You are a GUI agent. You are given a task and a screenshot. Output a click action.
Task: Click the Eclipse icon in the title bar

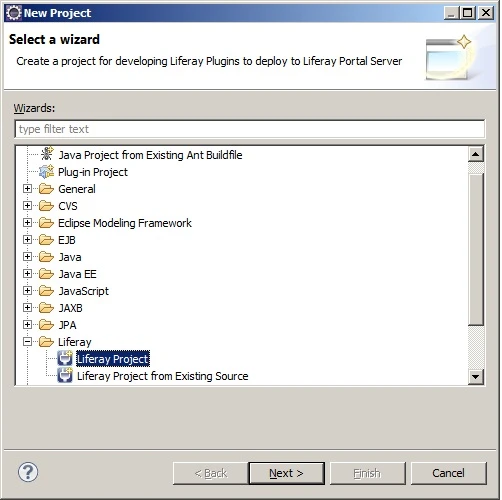tap(14, 13)
